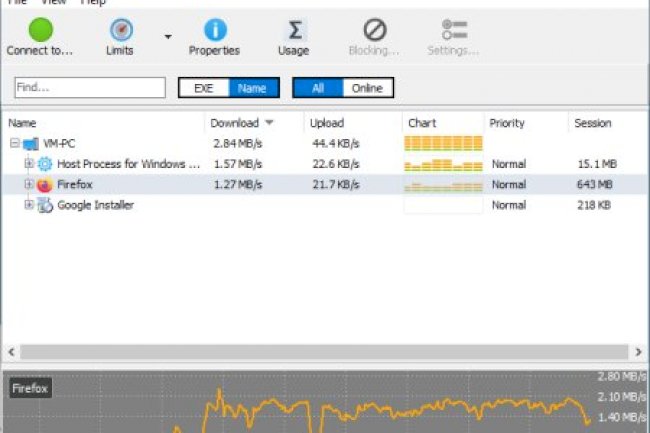Select the Firefox process icon
The width and height of the screenshot is (650, 433).
(44, 185)
